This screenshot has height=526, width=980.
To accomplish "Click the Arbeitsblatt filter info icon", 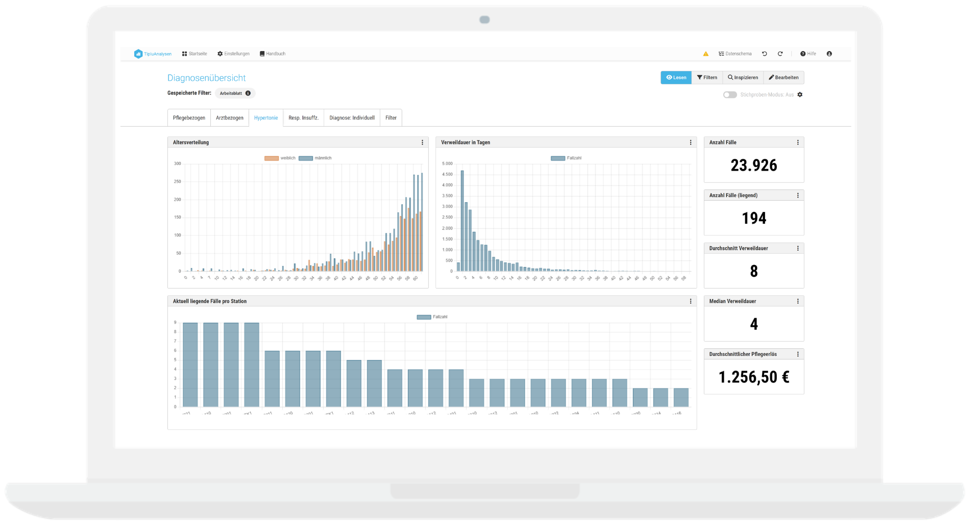I will (248, 93).
